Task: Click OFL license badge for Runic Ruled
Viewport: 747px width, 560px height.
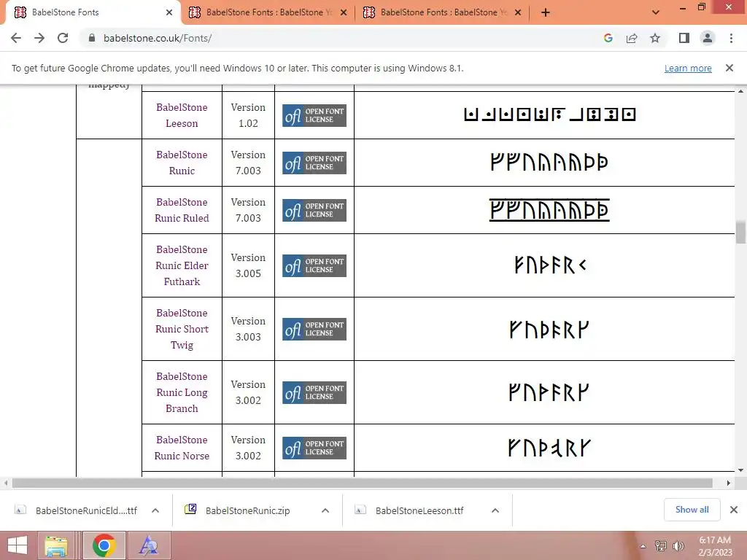Action: (314, 210)
